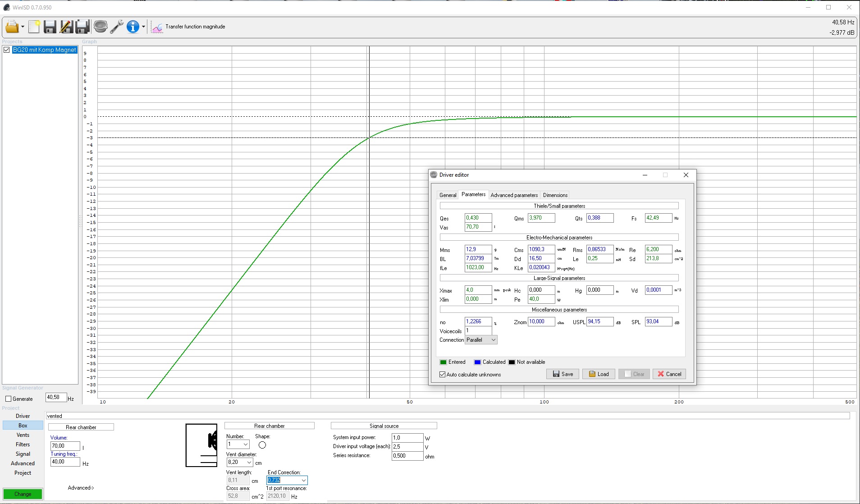The image size is (860, 504).
Task: Toggle Auto calculate unknowns checkbox
Action: point(443,375)
